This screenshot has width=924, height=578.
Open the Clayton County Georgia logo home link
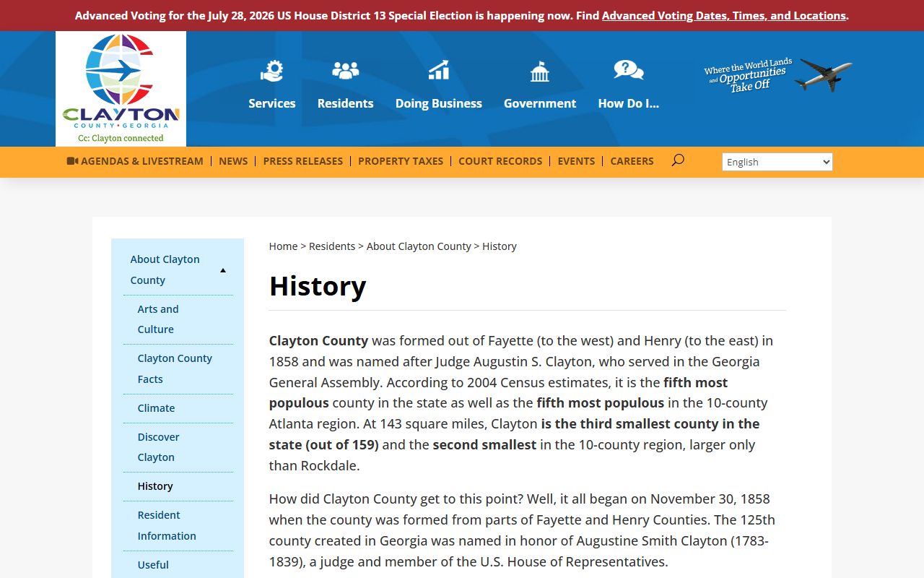pos(121,89)
